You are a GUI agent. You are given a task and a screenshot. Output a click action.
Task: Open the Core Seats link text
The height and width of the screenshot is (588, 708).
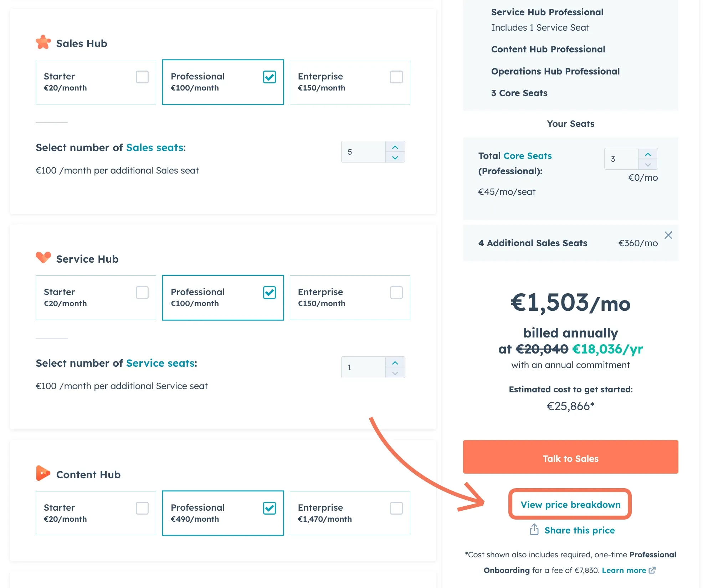pyautogui.click(x=528, y=156)
